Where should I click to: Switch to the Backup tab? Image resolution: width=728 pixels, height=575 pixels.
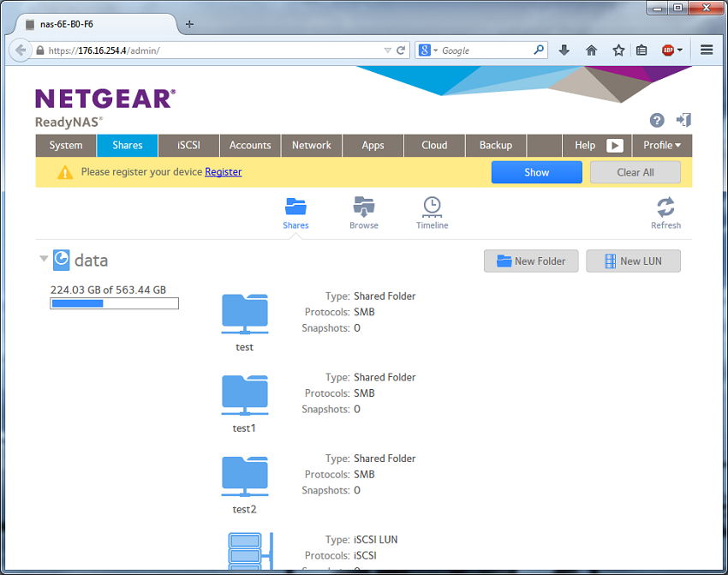click(x=495, y=146)
